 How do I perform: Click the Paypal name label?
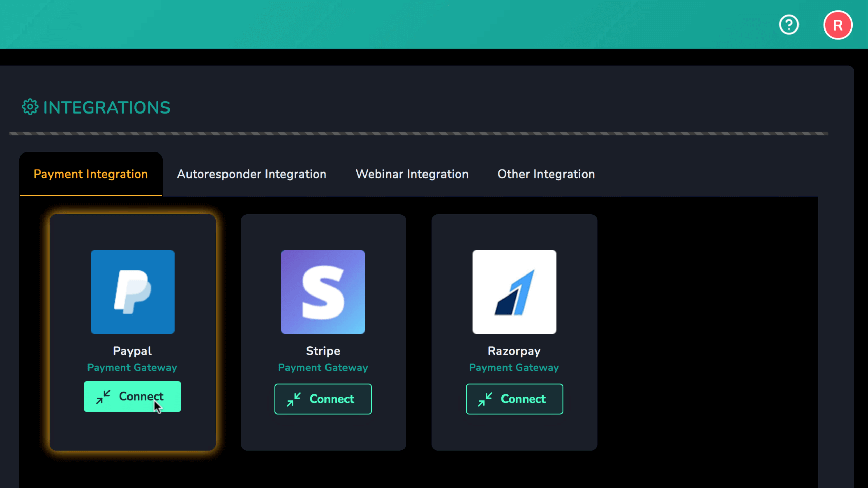coord(132,351)
